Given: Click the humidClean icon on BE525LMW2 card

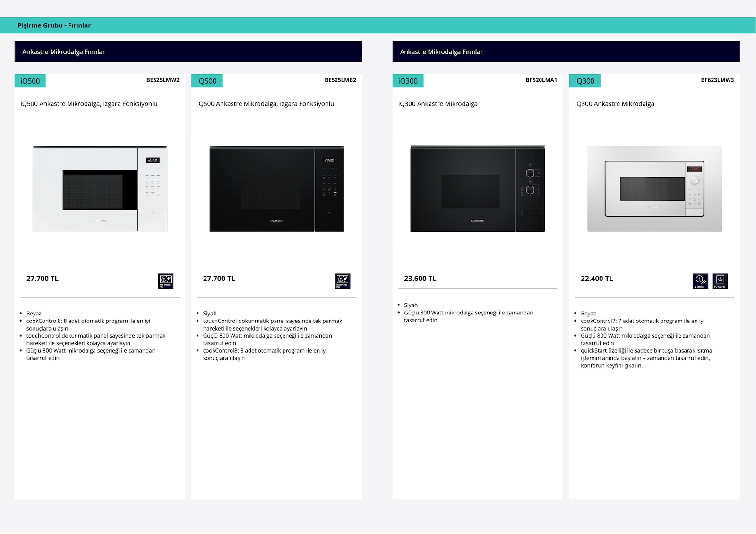Looking at the screenshot, I should tap(166, 281).
